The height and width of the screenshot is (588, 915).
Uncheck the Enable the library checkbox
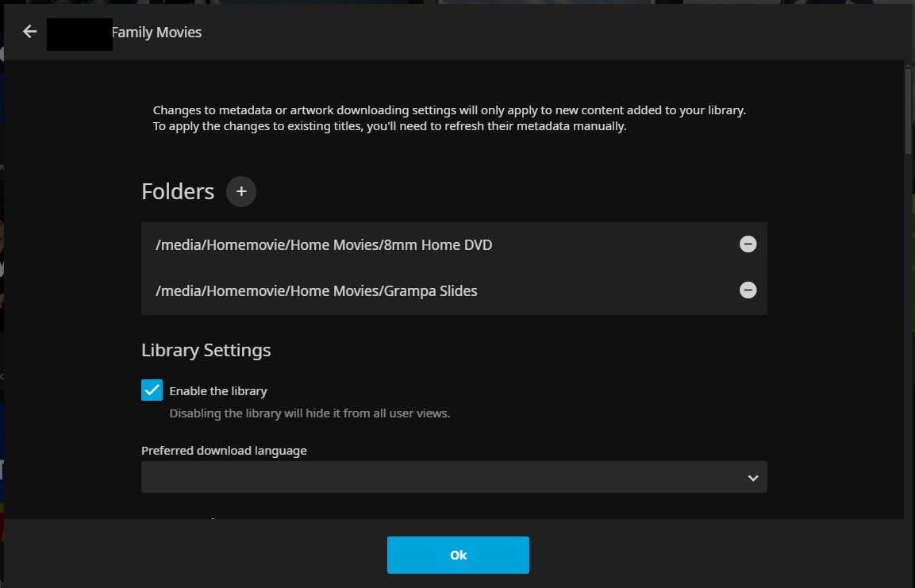(152, 390)
